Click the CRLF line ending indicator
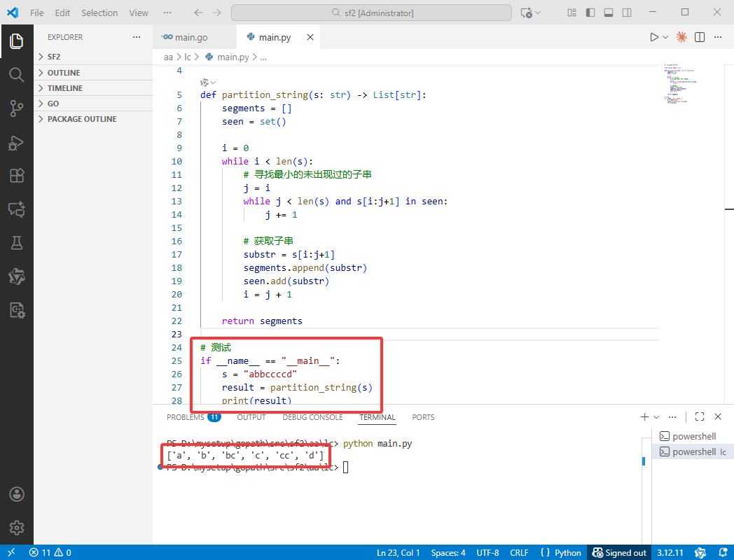Viewport: 734px width, 560px height. pyautogui.click(x=519, y=552)
